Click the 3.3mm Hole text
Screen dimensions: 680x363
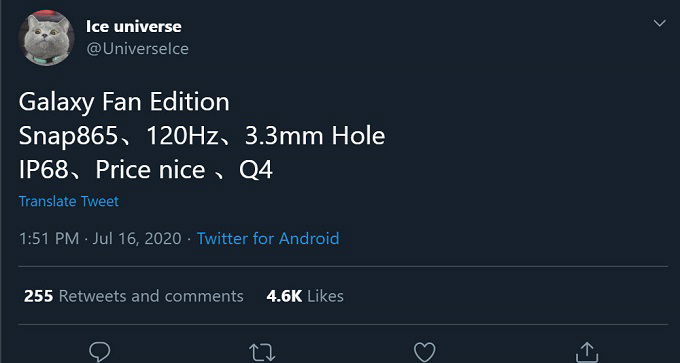[x=315, y=136]
